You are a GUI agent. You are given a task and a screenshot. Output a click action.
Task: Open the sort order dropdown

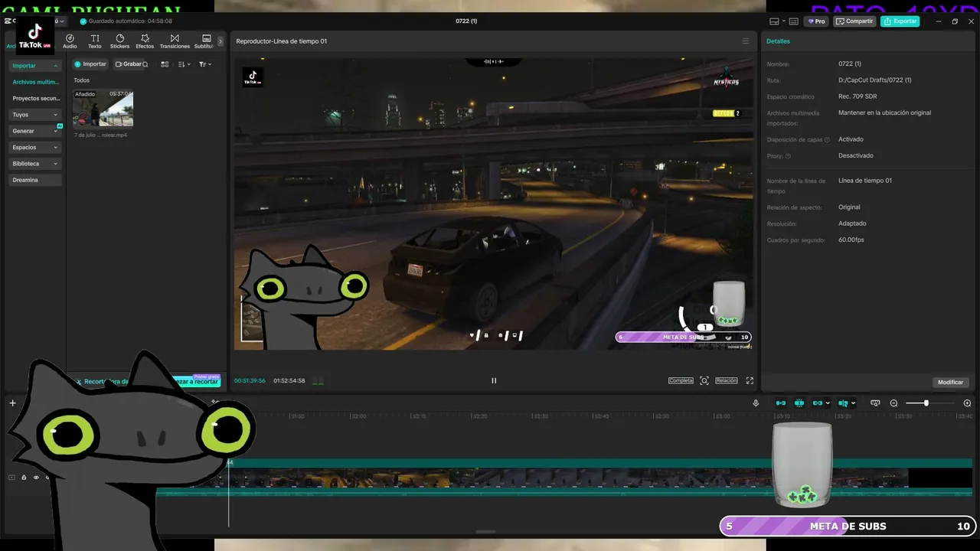click(x=185, y=64)
